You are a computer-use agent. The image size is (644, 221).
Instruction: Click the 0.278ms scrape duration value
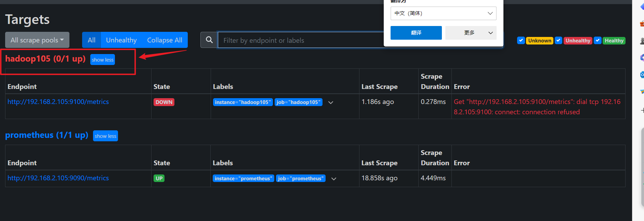tap(433, 102)
